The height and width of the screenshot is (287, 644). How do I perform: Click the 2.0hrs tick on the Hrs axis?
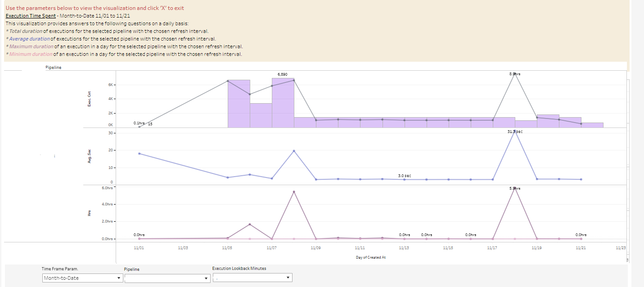[x=108, y=222]
